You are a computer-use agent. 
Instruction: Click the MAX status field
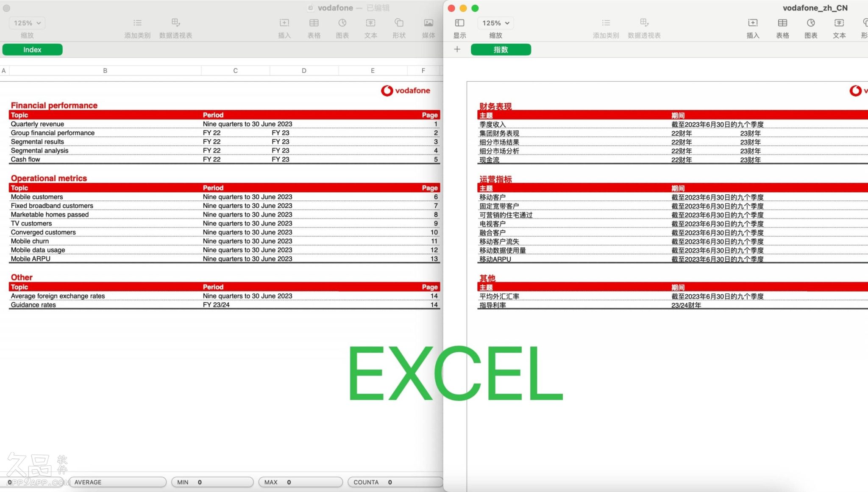point(300,482)
